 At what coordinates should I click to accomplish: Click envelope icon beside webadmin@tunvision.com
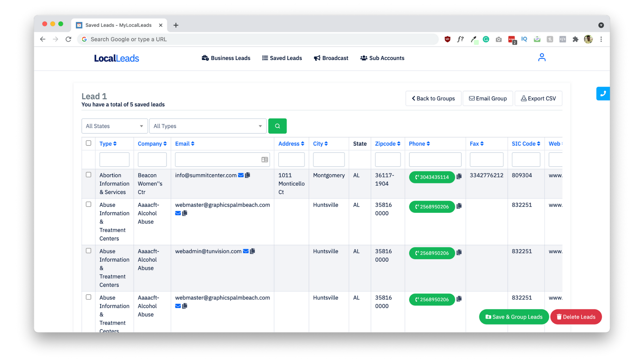click(x=246, y=251)
